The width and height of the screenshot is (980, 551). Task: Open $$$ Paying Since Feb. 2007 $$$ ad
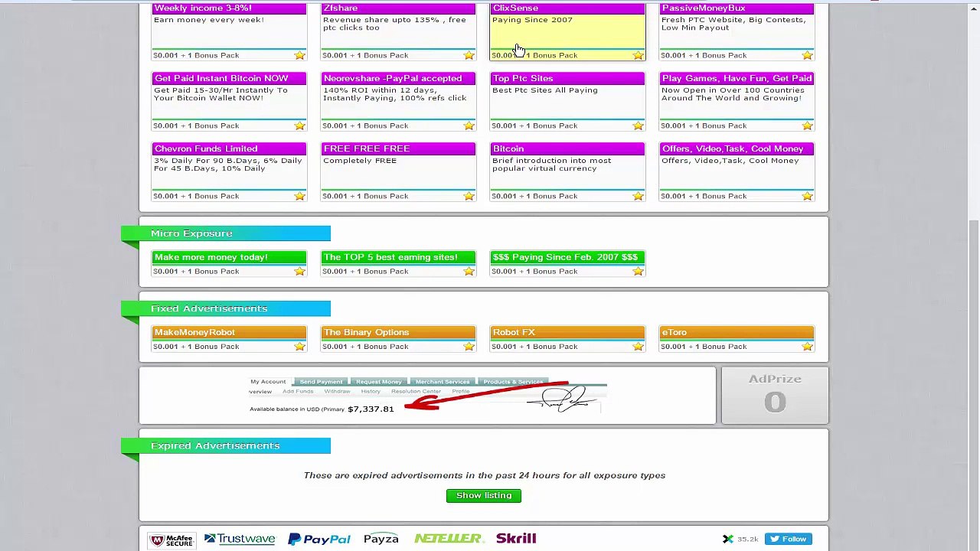pyautogui.click(x=567, y=257)
